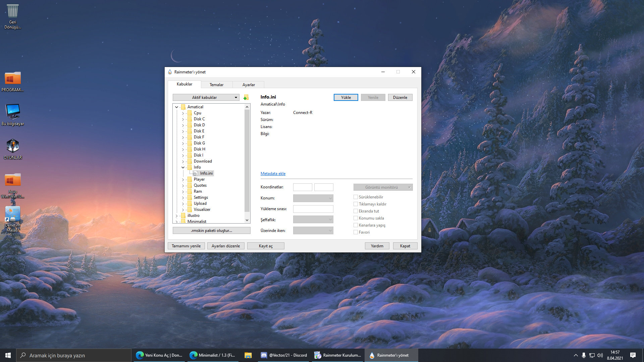The image size is (644, 362).
Task: Click the network icon in system tray
Action: [592, 355]
